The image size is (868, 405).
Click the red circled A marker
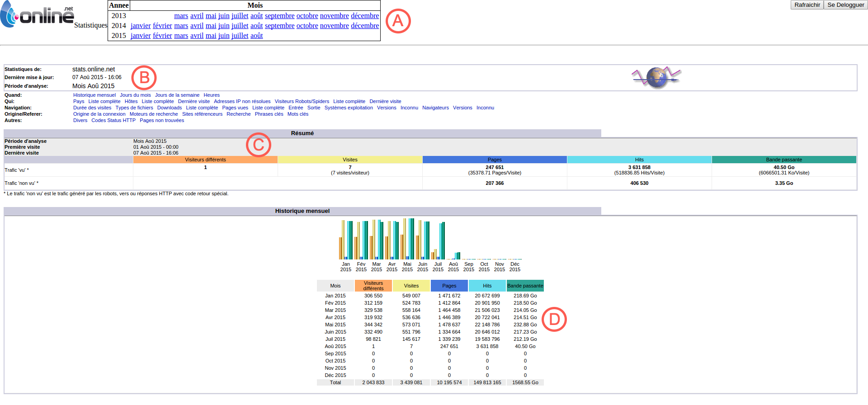(398, 21)
